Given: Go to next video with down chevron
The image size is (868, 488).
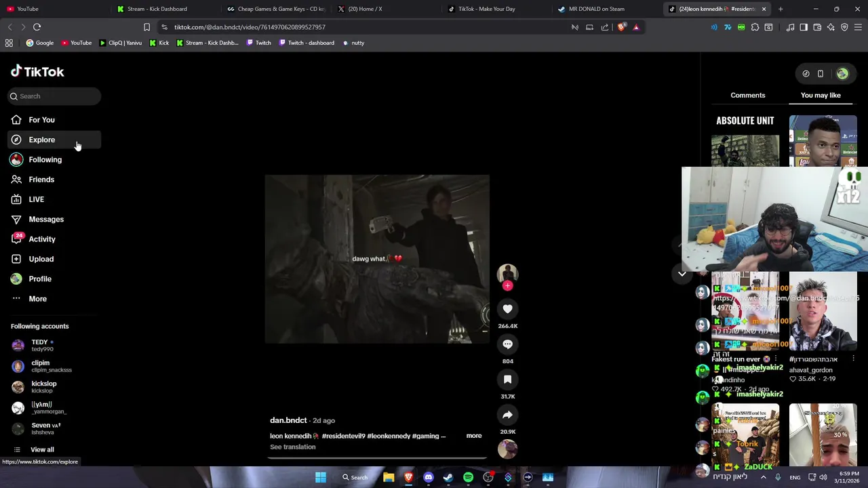Looking at the screenshot, I should 682,274.
